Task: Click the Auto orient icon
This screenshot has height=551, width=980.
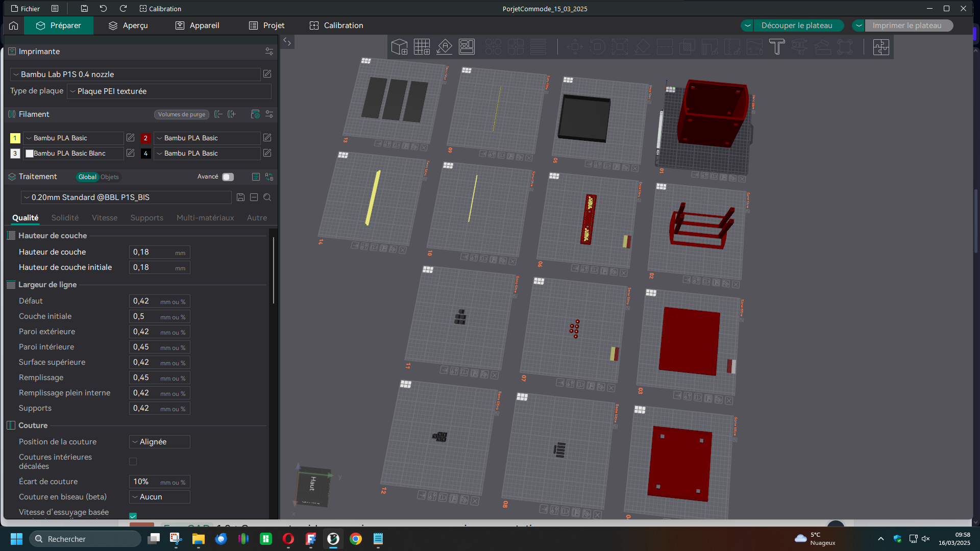Action: 444,47
